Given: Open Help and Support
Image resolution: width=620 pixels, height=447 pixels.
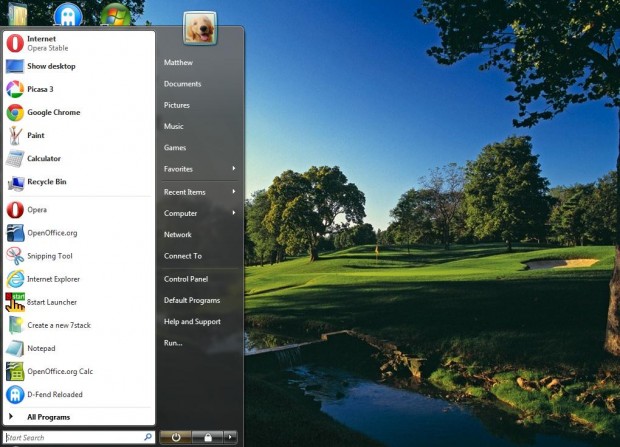Looking at the screenshot, I should [192, 322].
